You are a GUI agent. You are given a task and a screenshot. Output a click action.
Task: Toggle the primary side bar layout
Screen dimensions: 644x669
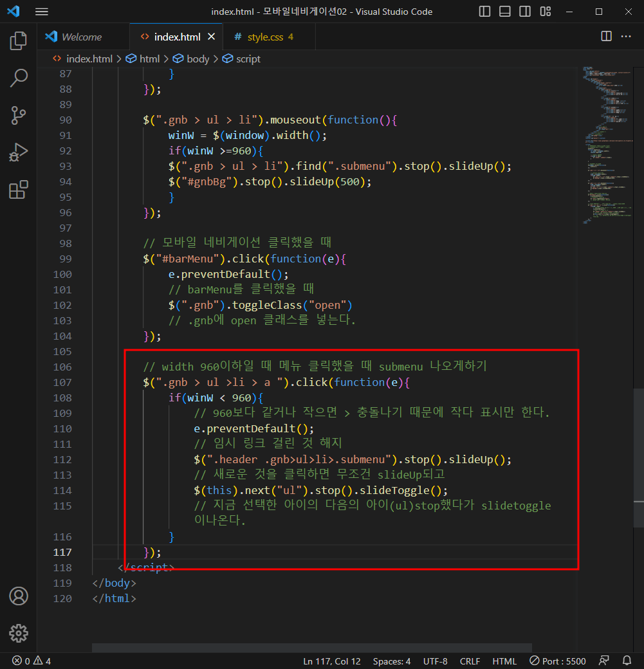[x=484, y=12]
